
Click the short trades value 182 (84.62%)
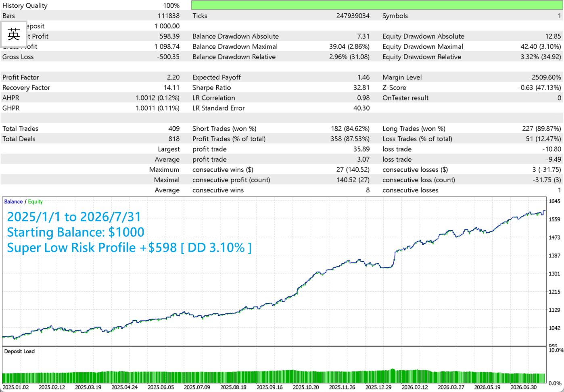click(x=351, y=129)
